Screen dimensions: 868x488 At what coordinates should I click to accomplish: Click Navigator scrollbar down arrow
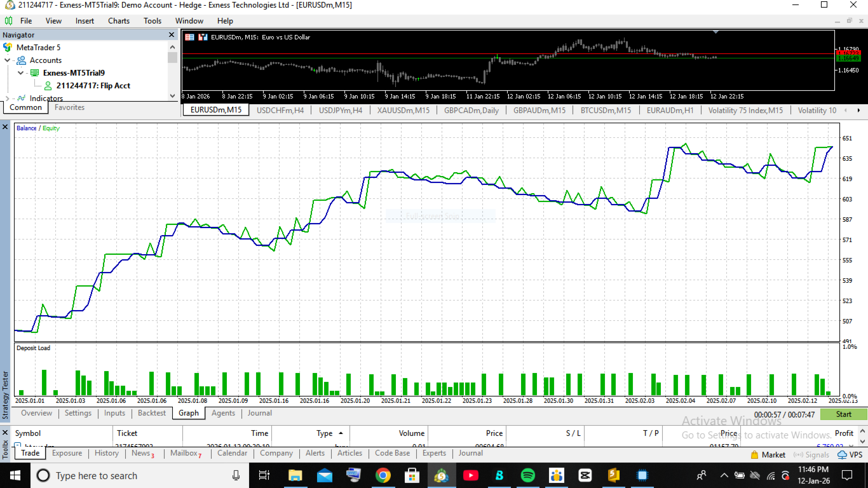[172, 96]
